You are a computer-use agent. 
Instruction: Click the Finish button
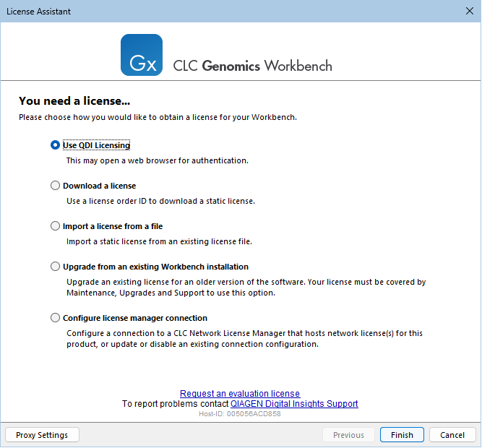(x=402, y=435)
